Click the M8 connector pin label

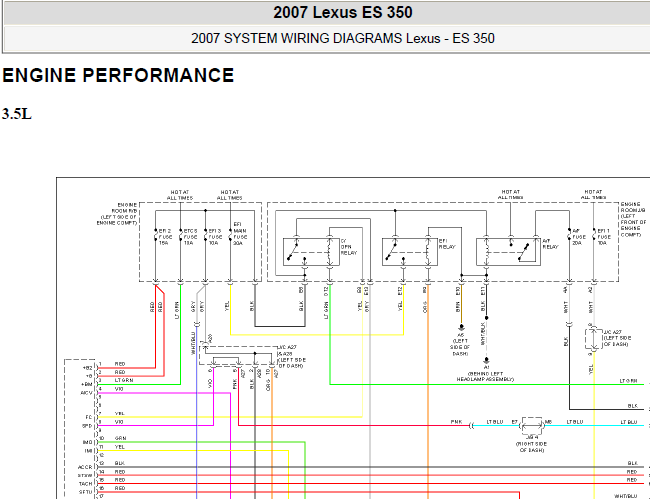tap(548, 421)
